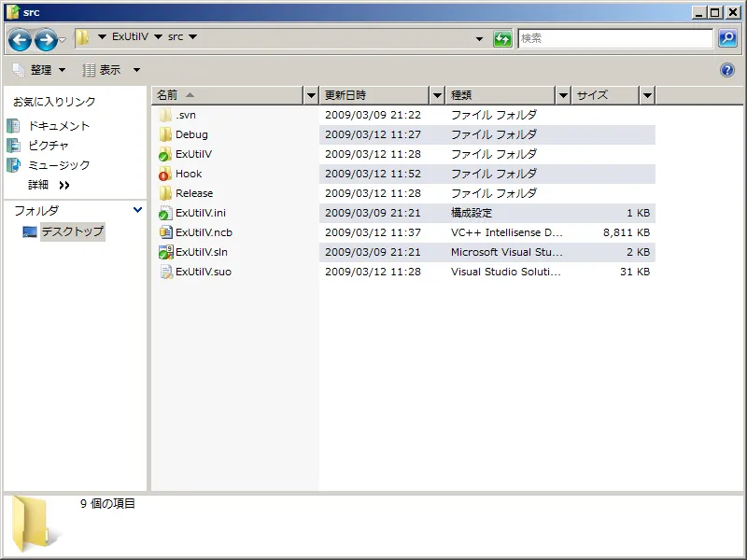This screenshot has width=747, height=560.
Task: Click the Forward navigation arrow button
Action: click(x=46, y=39)
